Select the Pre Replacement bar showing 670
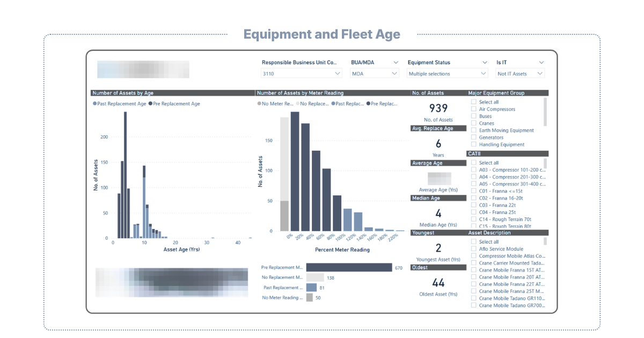This screenshot has height=338, width=644. [x=349, y=267]
